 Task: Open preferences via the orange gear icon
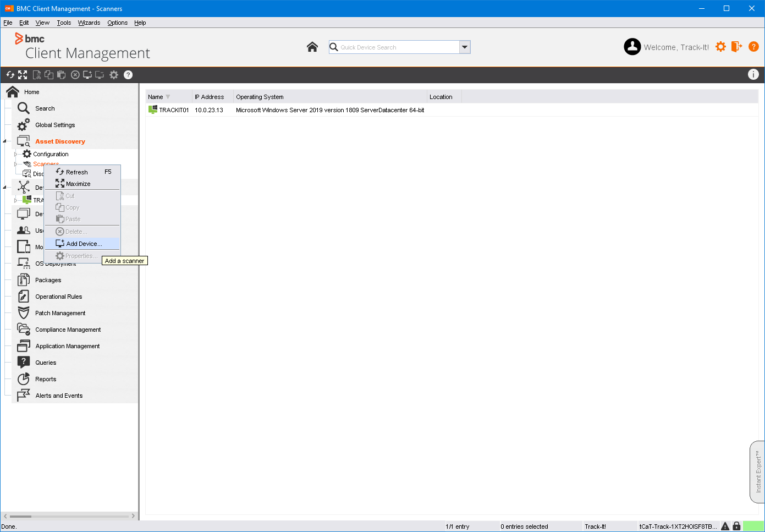720,47
